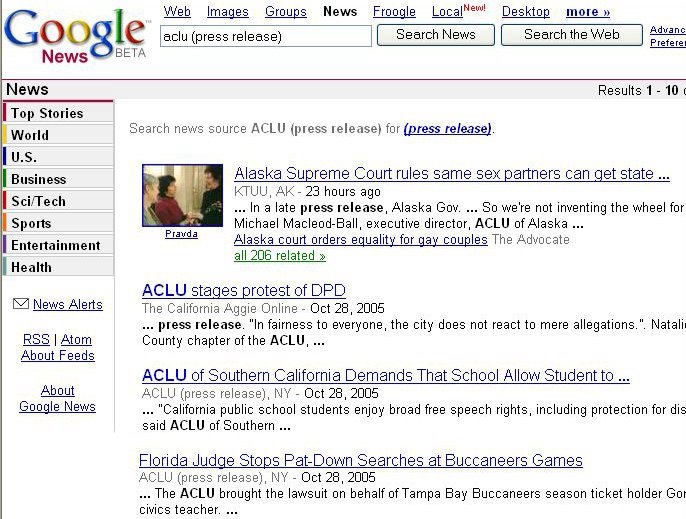Image resolution: width=686 pixels, height=519 pixels.
Task: Open the About Google News link
Action: coord(57,398)
